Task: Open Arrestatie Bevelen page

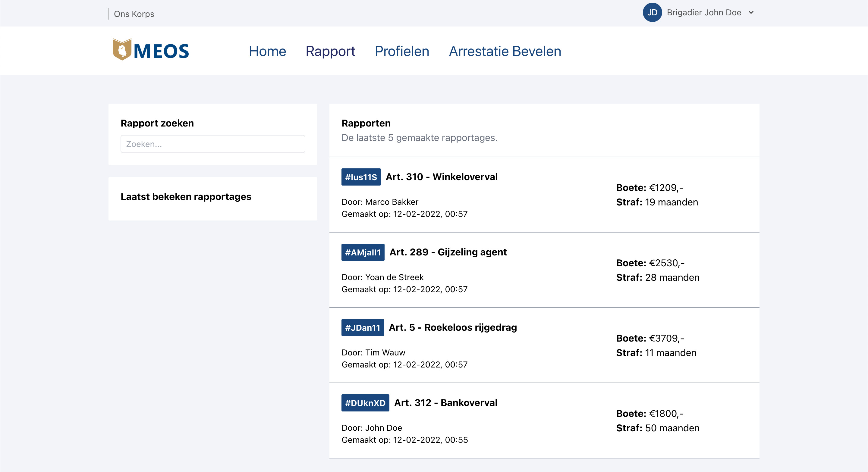Action: 505,51
